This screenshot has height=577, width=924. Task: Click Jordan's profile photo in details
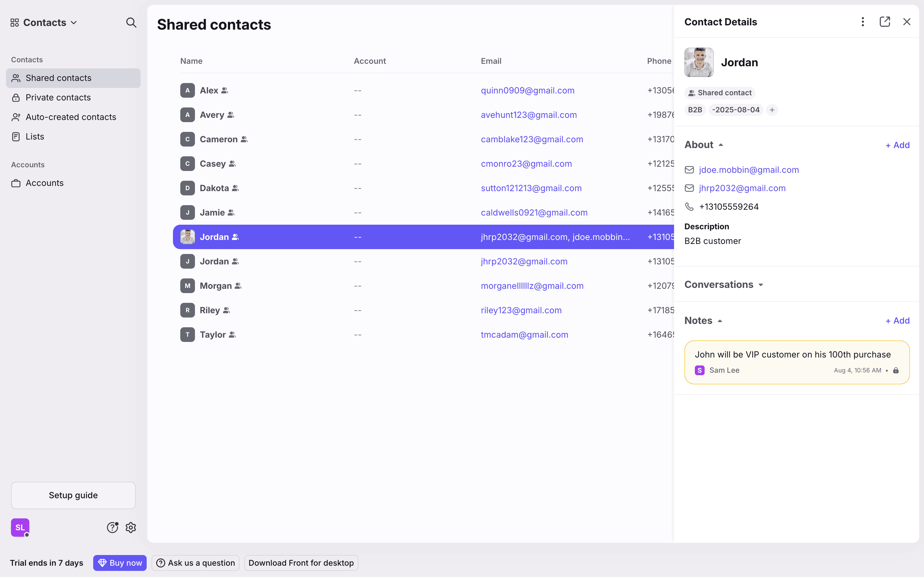click(x=699, y=62)
